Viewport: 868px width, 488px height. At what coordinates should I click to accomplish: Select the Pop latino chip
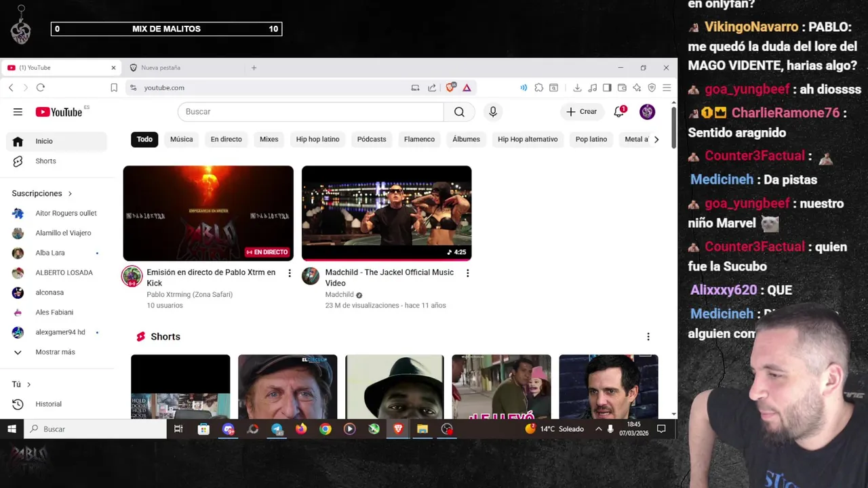(591, 139)
